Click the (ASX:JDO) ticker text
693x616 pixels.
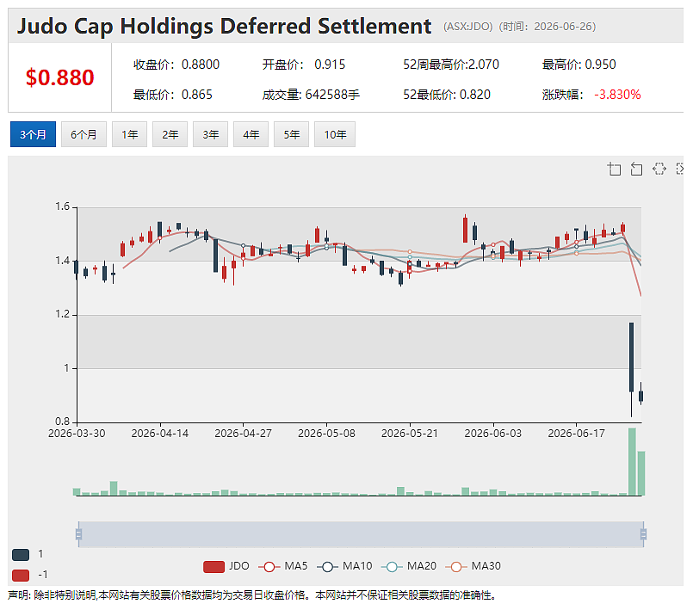(x=468, y=27)
